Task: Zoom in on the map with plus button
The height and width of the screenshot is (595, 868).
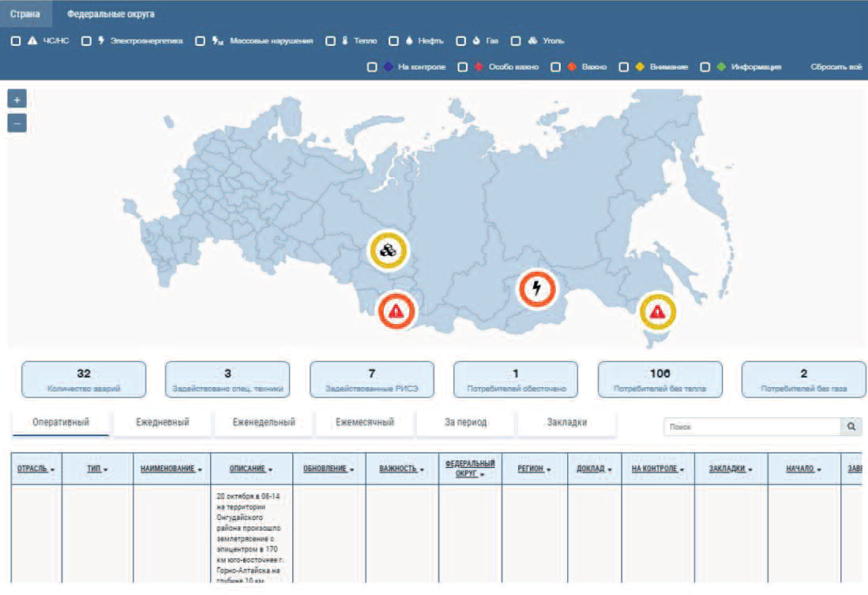Action: coord(17,100)
